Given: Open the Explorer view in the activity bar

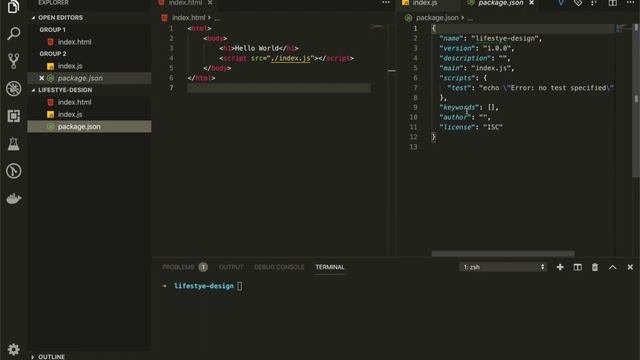Looking at the screenshot, I should 13,7.
